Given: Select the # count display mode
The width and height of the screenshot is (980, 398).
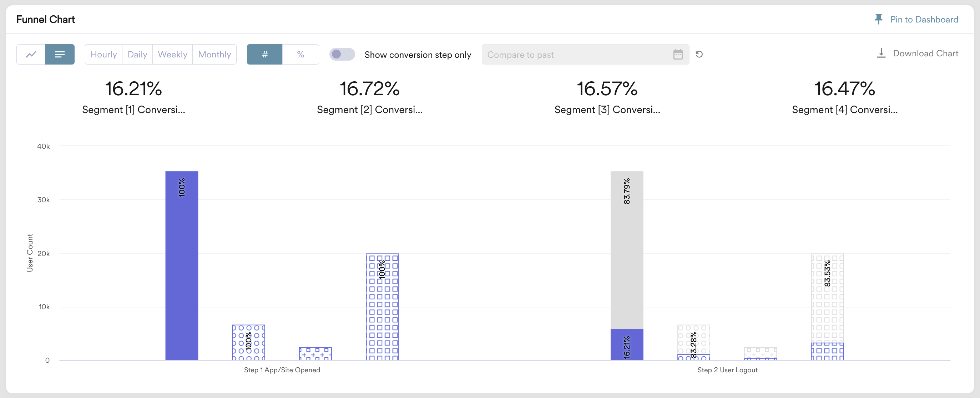Looking at the screenshot, I should click(x=265, y=54).
